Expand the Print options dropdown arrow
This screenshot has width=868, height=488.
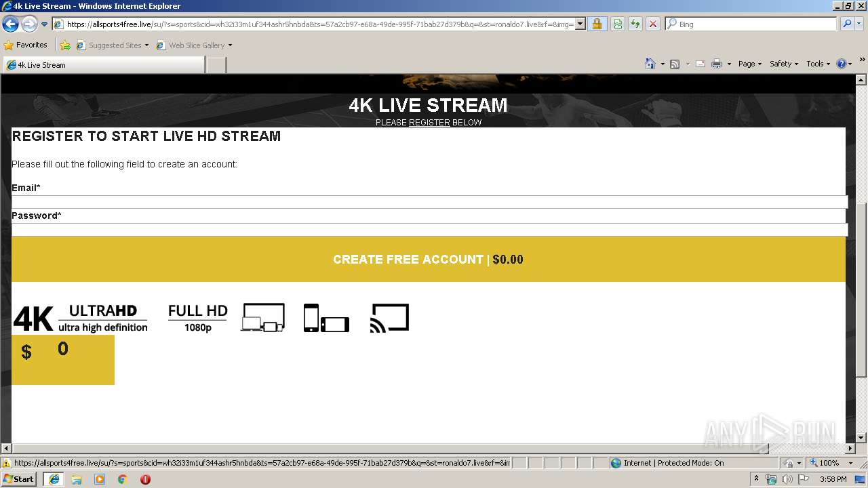[729, 64]
